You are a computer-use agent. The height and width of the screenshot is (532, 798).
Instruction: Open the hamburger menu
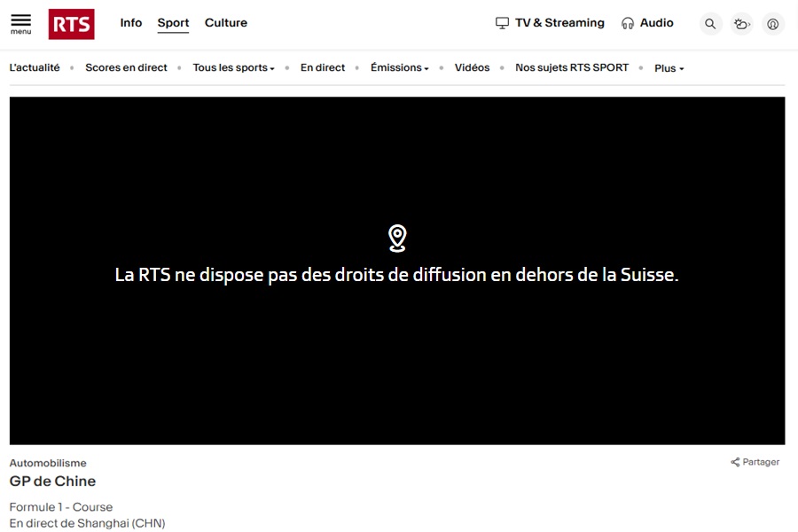20,24
